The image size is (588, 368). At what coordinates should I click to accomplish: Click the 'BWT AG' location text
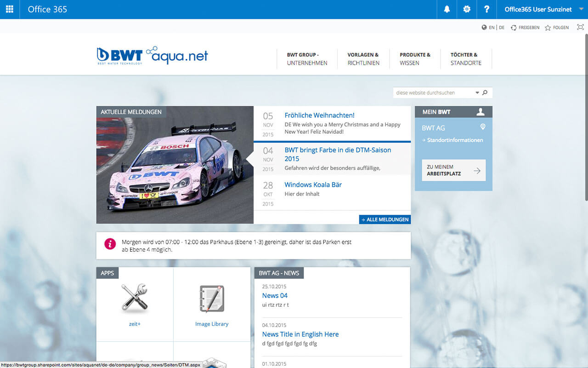click(433, 128)
